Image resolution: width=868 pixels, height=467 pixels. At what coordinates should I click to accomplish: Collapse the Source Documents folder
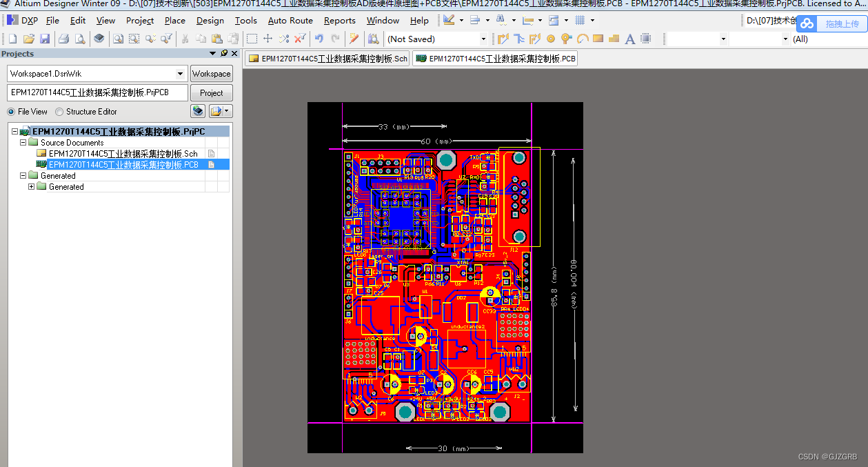(x=23, y=143)
